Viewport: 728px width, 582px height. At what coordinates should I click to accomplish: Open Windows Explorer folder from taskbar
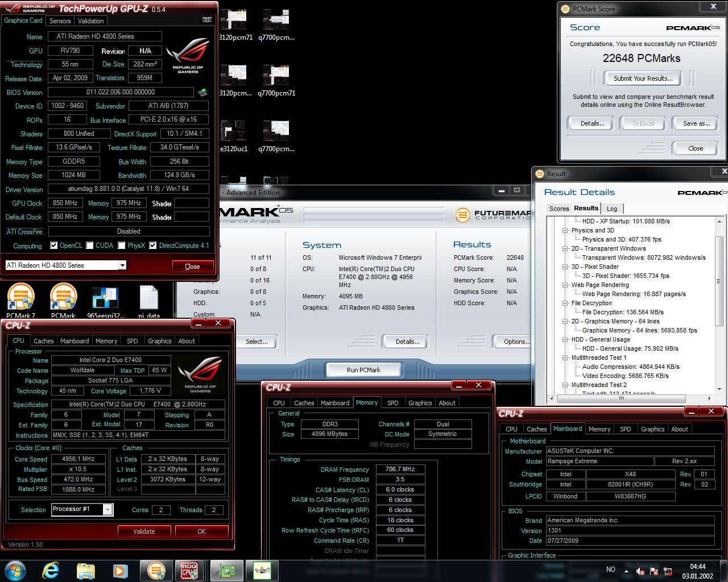pos(86,570)
